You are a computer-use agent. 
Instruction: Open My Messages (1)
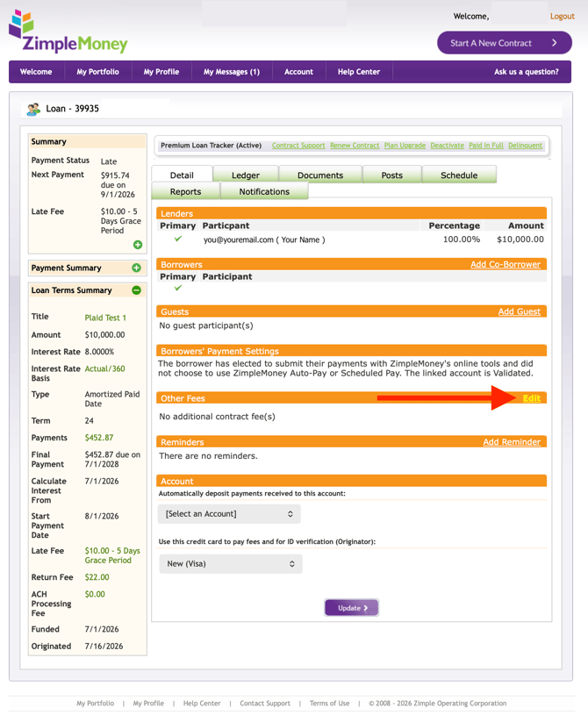pyautogui.click(x=232, y=72)
